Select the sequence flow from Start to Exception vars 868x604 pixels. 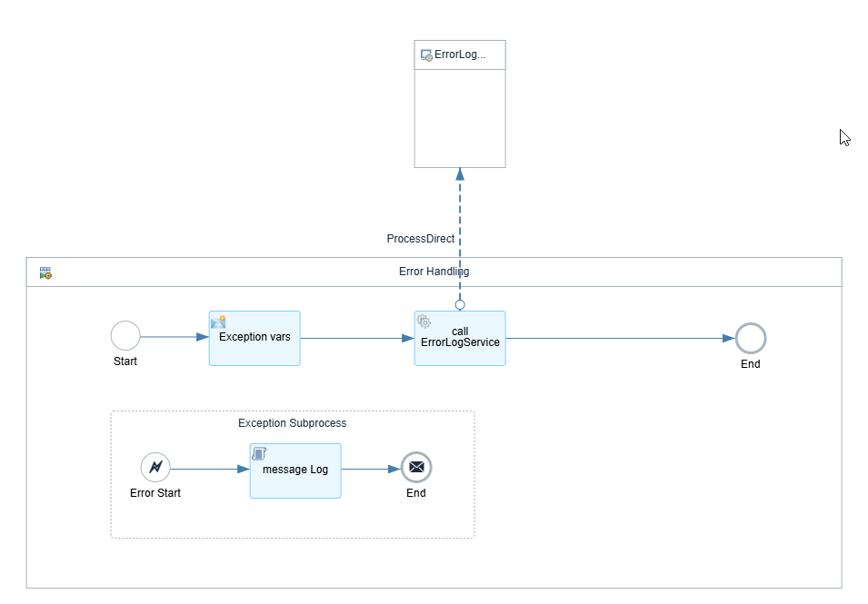[x=175, y=336]
